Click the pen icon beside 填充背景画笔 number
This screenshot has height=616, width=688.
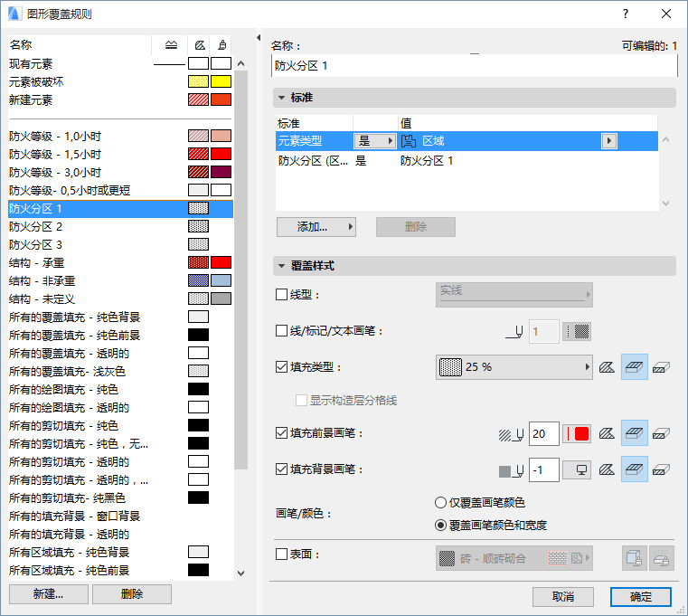(x=511, y=470)
